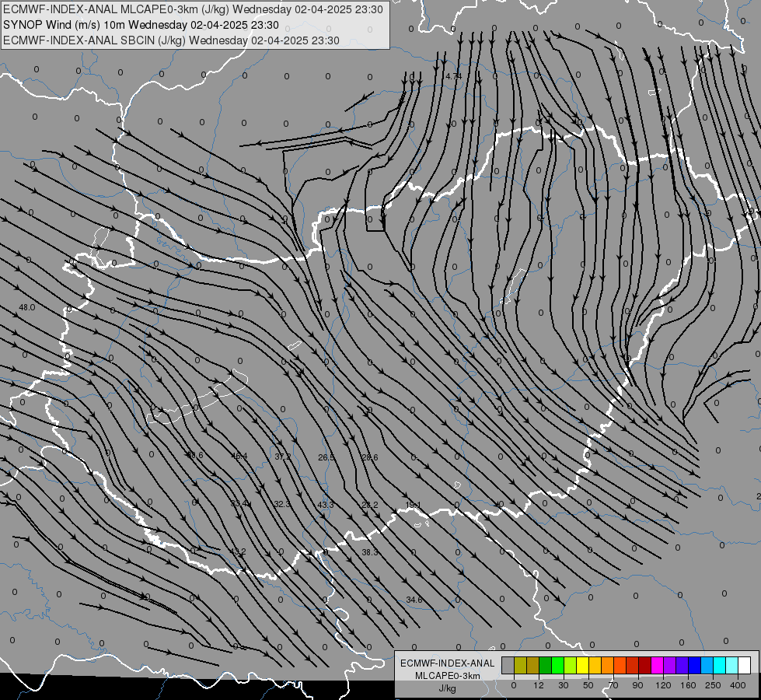This screenshot has width=761, height=700.
Task: Click the map value 43.3
Action: (x=326, y=505)
